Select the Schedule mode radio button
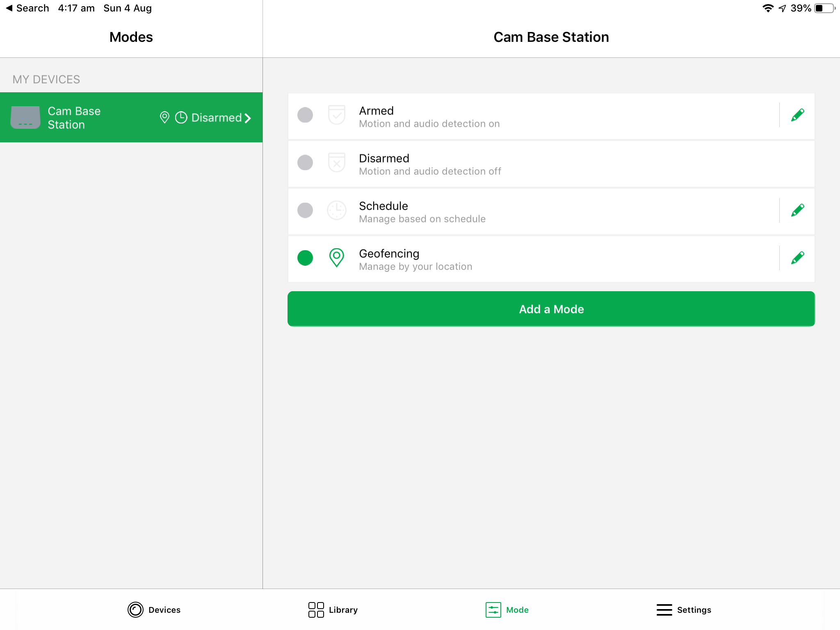Viewport: 840px width, 630px height. pos(305,210)
